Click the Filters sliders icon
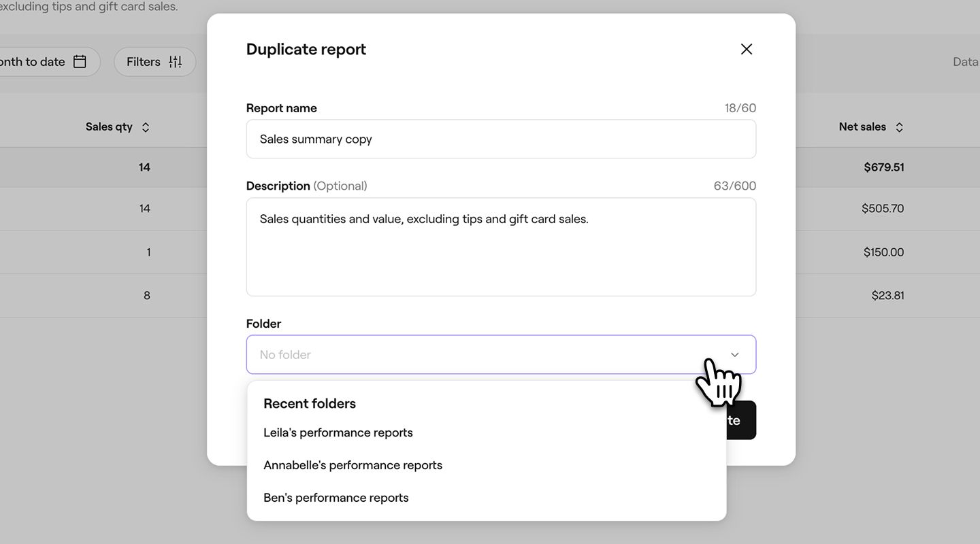The width and height of the screenshot is (980, 544). pos(176,62)
